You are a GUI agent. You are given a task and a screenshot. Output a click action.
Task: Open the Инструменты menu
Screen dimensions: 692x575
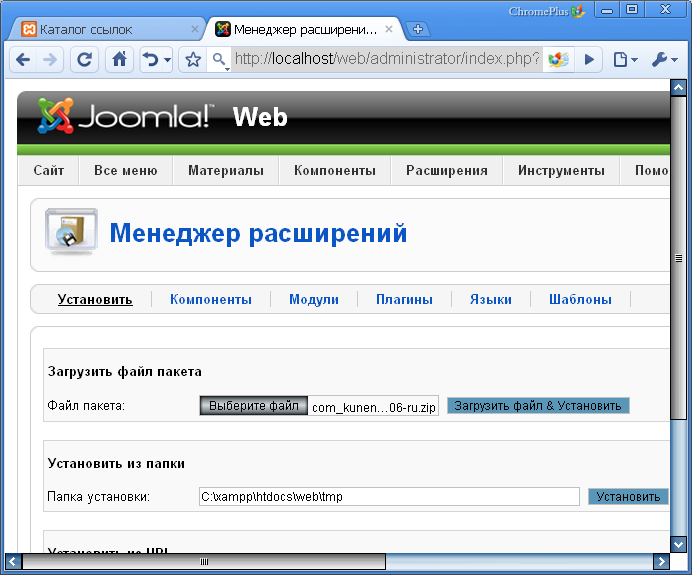coord(561,170)
